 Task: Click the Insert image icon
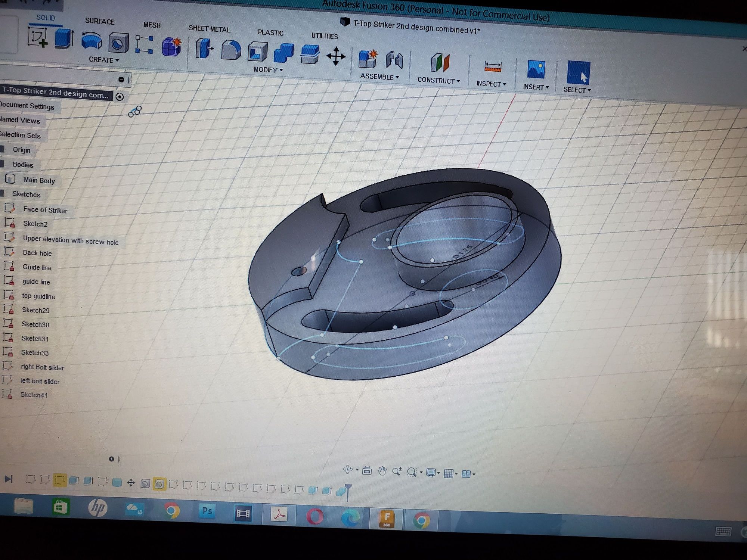[536, 69]
